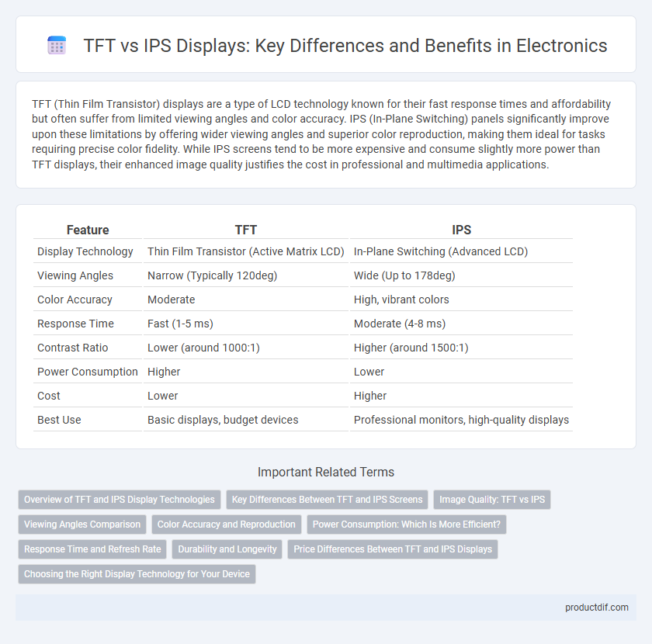Click the 'Important Related Terms' heading

click(326, 473)
